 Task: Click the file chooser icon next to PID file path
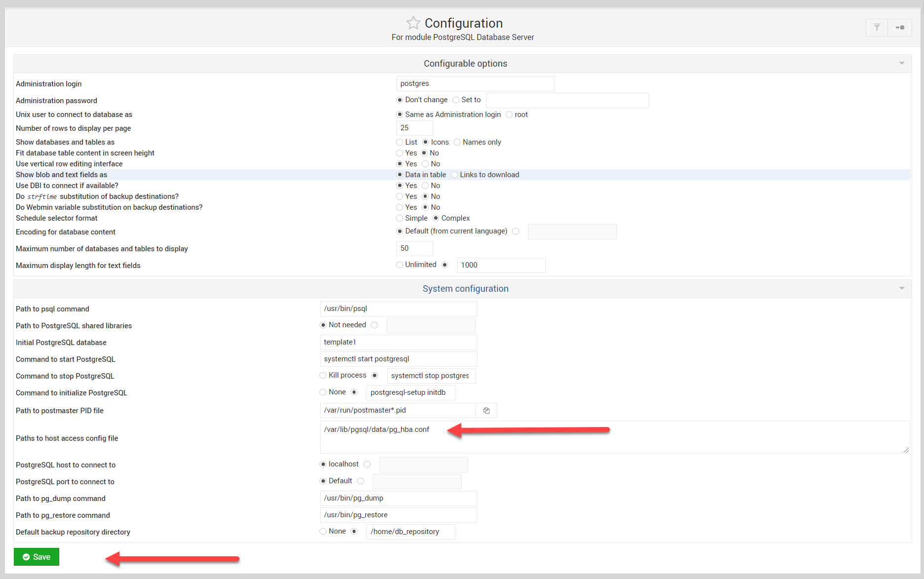tap(486, 411)
